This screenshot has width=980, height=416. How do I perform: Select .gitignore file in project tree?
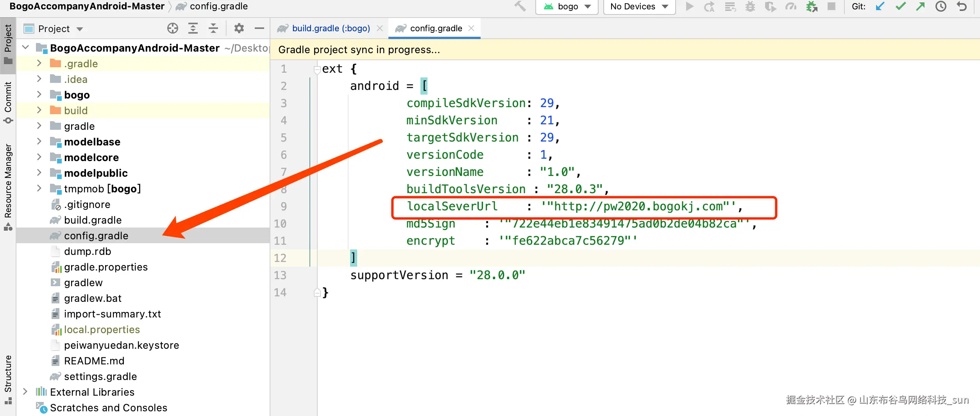pyautogui.click(x=143, y=204)
